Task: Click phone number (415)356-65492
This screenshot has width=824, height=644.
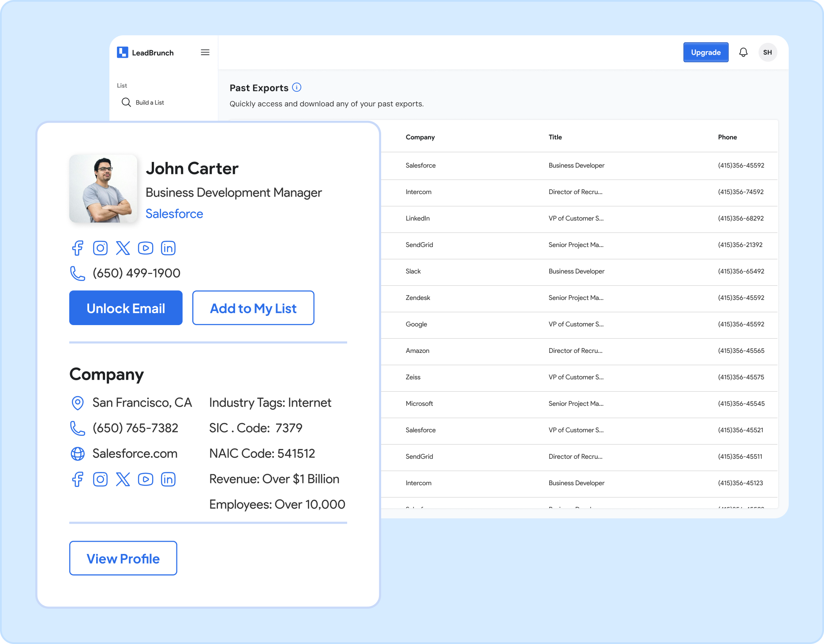Action: click(741, 271)
